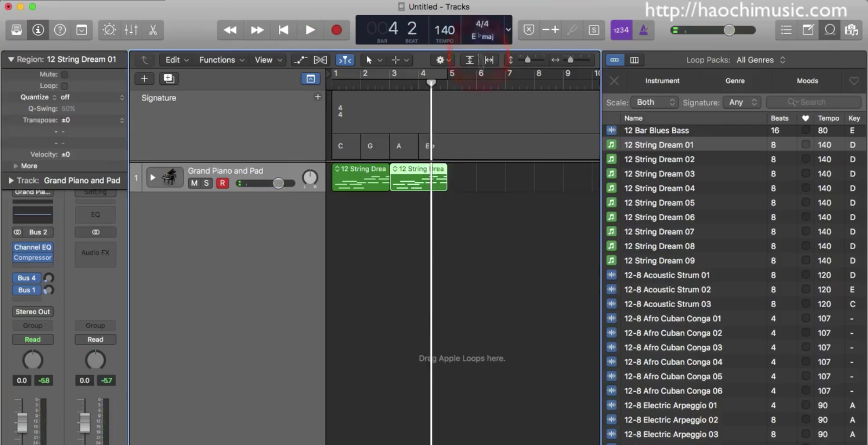Open the Library panel button
The height and width of the screenshot is (445, 868).
click(x=17, y=30)
